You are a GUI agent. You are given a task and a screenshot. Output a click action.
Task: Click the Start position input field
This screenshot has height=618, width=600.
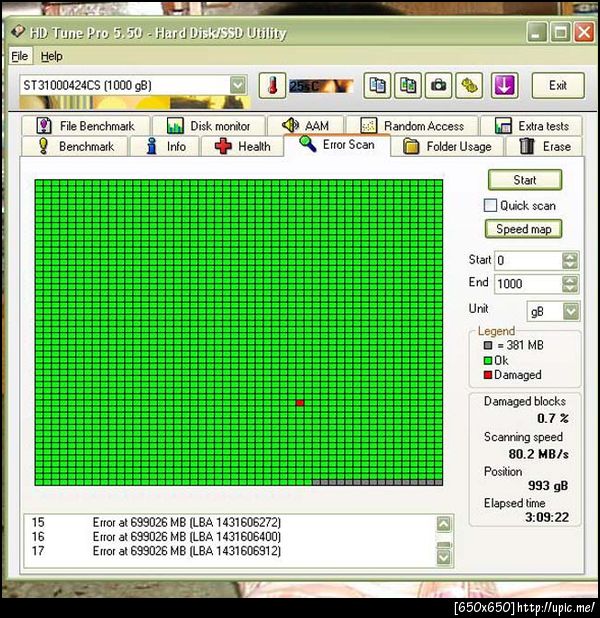pos(528,261)
